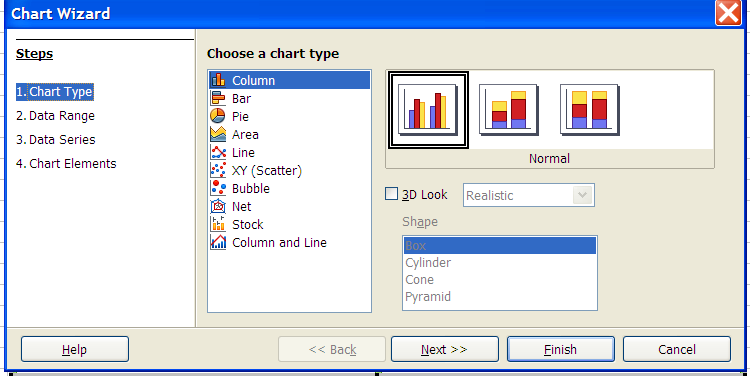Select the Column and Line chart icon

(x=218, y=242)
